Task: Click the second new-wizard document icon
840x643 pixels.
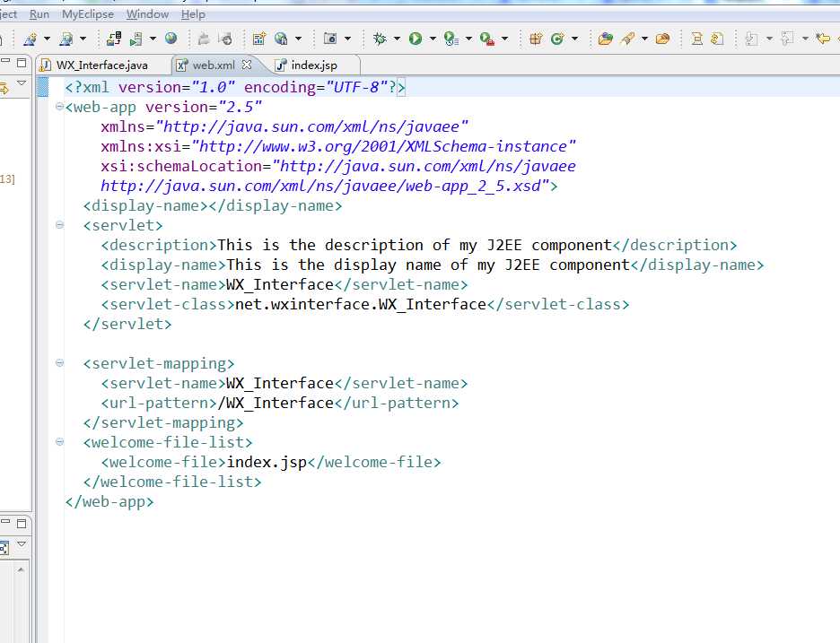Action: click(66, 39)
